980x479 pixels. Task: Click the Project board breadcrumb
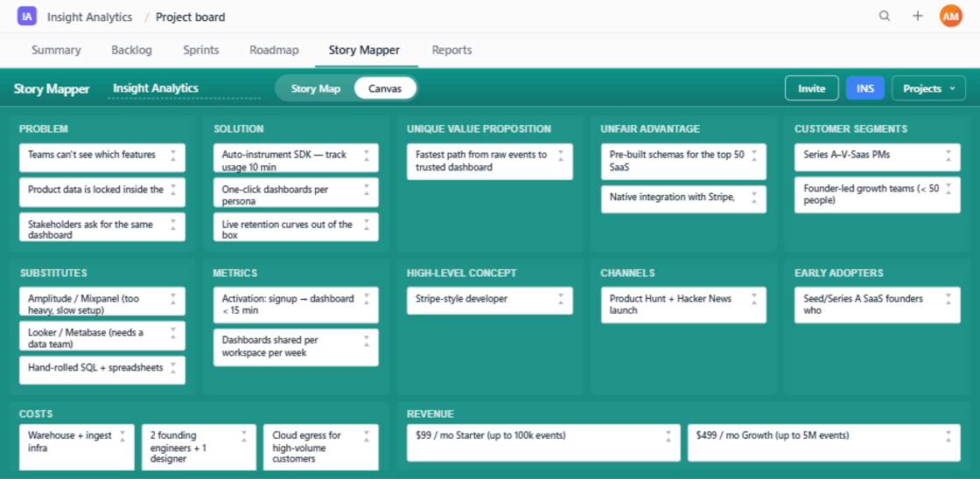click(191, 17)
